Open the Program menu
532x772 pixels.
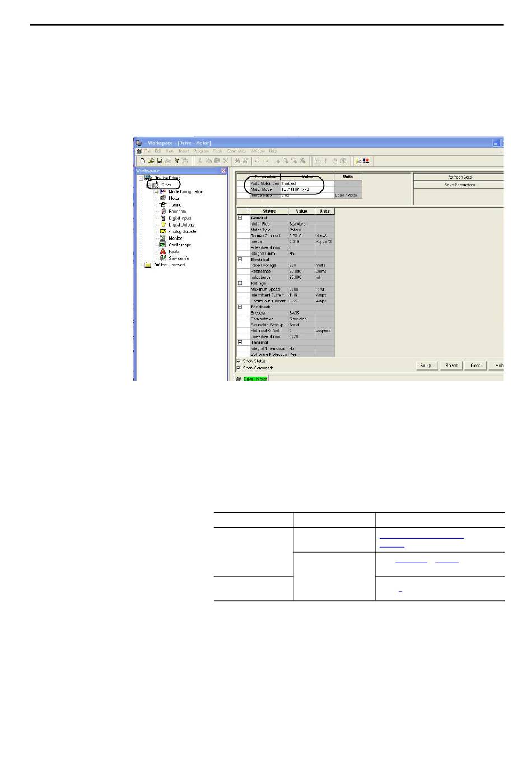click(x=201, y=151)
